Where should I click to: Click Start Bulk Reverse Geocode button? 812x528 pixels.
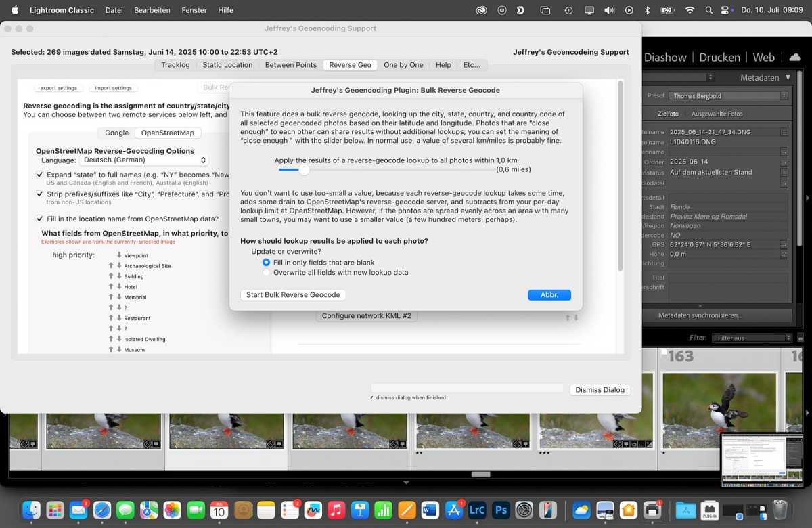click(x=293, y=295)
